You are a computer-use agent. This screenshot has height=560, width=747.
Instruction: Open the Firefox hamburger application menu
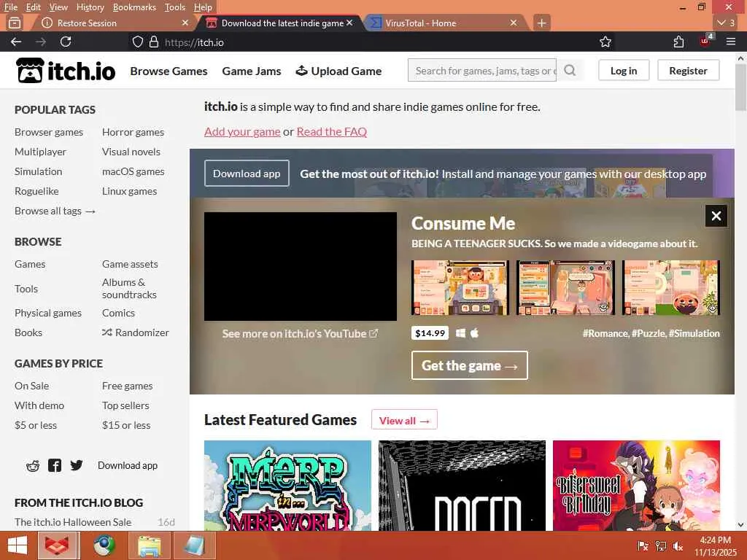(731, 42)
